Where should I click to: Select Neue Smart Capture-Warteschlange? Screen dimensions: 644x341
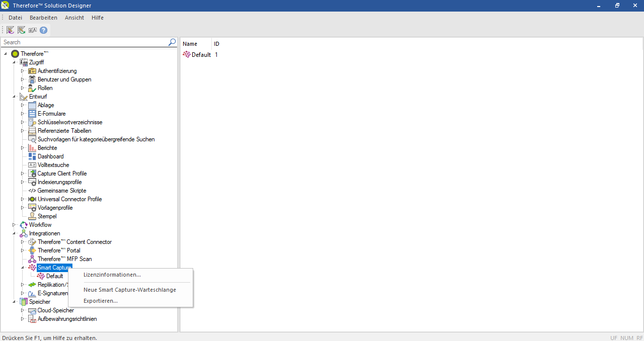[x=129, y=290]
